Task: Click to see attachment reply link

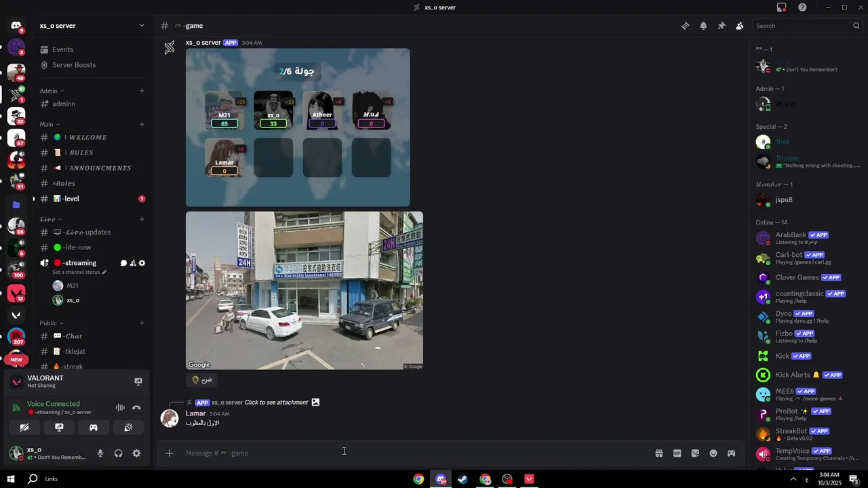Action: [276, 403]
